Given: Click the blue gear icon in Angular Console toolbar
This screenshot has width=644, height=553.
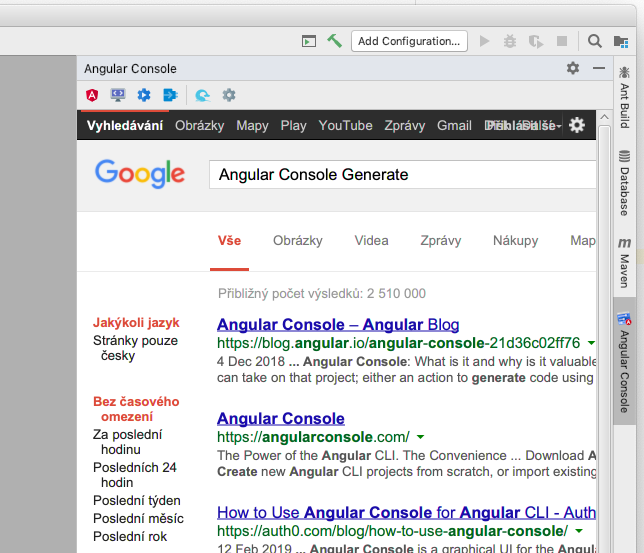Looking at the screenshot, I should pos(144,95).
